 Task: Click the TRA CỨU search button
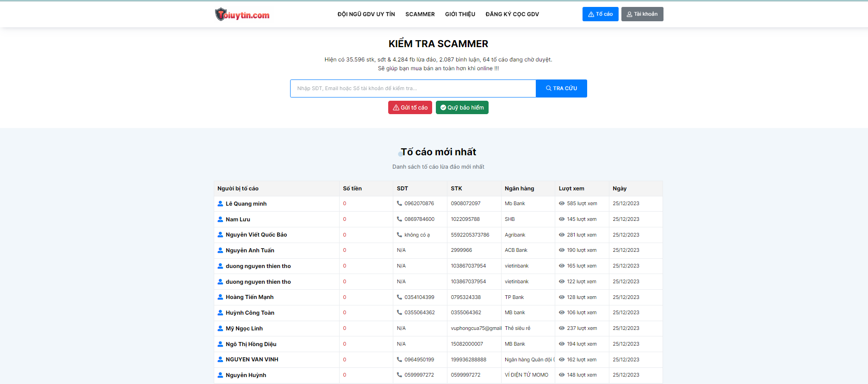(561, 88)
